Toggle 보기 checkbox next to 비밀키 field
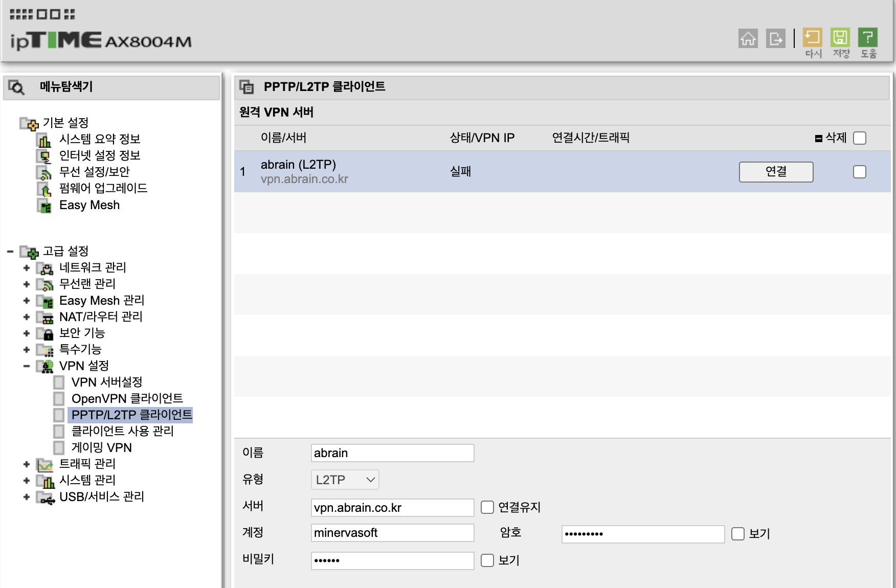 point(487,560)
